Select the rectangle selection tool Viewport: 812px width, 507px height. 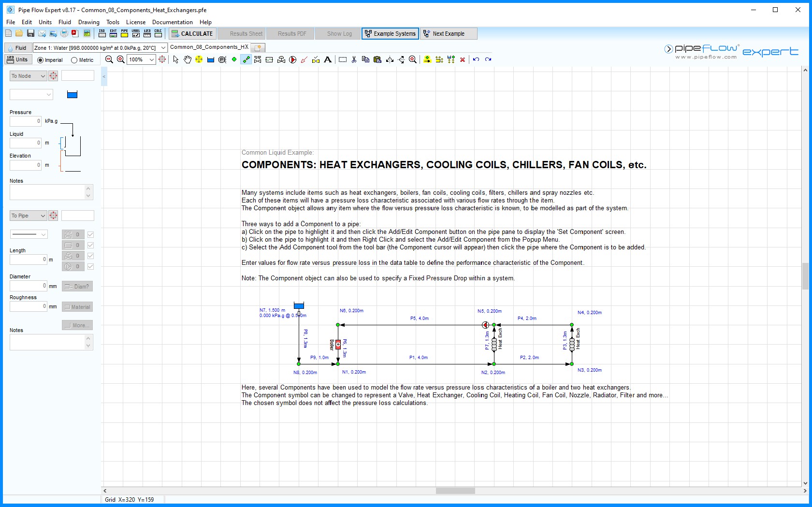pyautogui.click(x=343, y=59)
